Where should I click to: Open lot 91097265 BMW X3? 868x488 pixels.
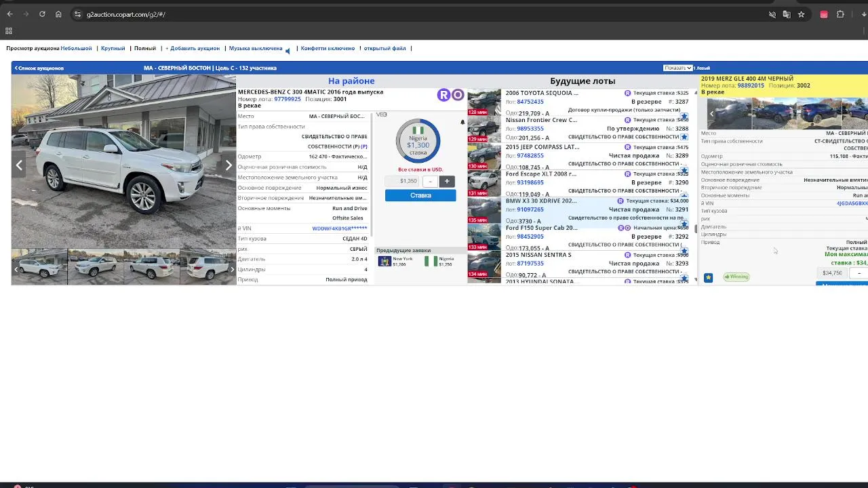coord(530,210)
